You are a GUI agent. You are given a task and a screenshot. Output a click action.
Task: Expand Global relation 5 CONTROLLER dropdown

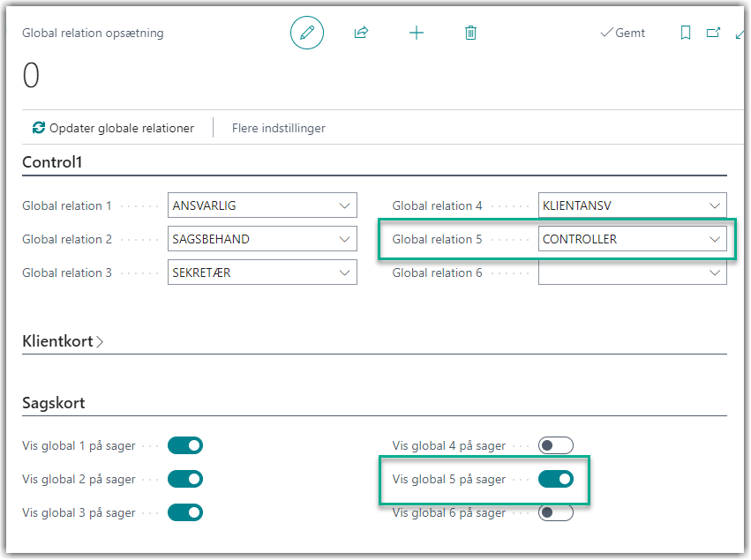pos(714,239)
